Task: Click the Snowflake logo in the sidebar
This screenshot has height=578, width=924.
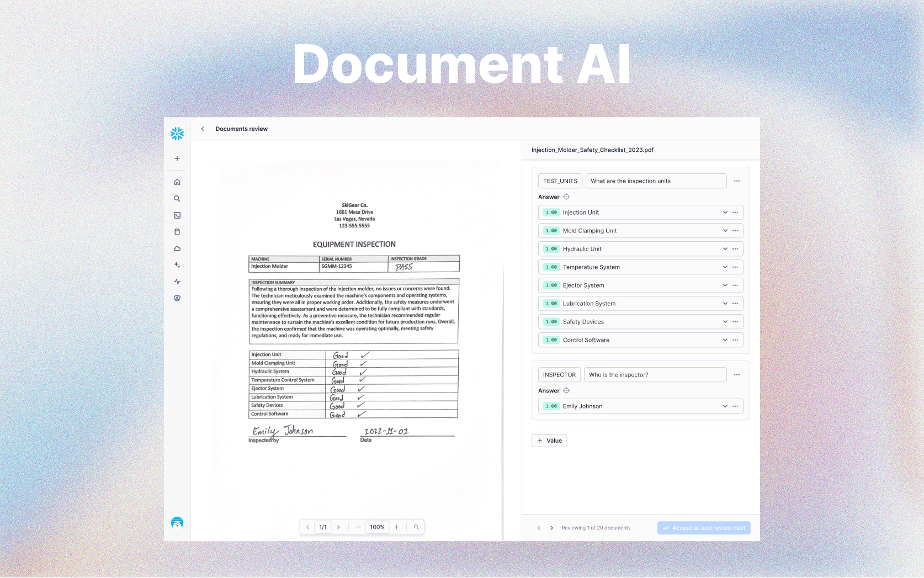Action: (x=177, y=134)
